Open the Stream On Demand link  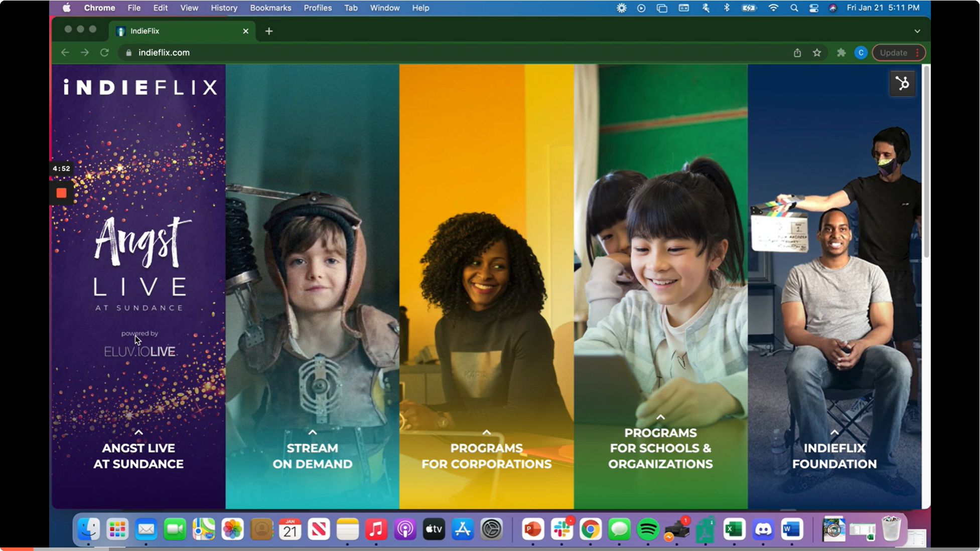[x=313, y=456]
